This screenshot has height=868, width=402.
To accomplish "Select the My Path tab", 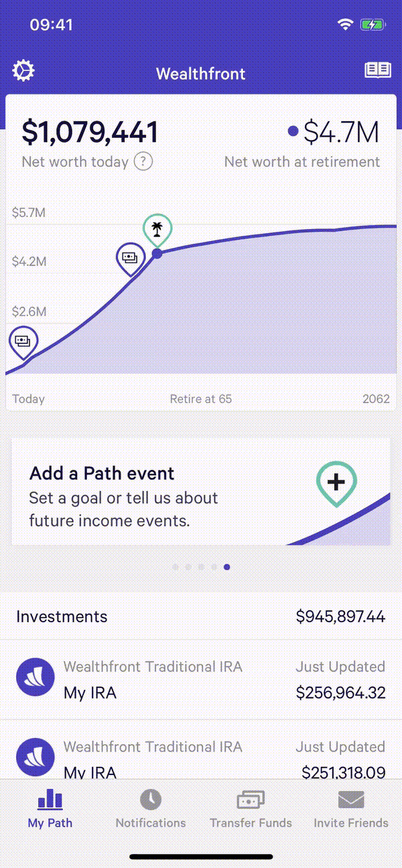I will pyautogui.click(x=50, y=808).
